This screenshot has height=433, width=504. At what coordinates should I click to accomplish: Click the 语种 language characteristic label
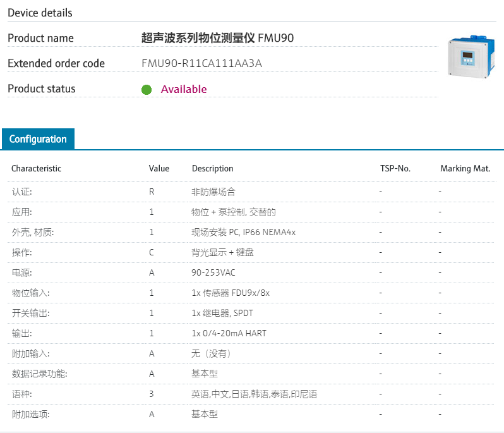pos(21,394)
